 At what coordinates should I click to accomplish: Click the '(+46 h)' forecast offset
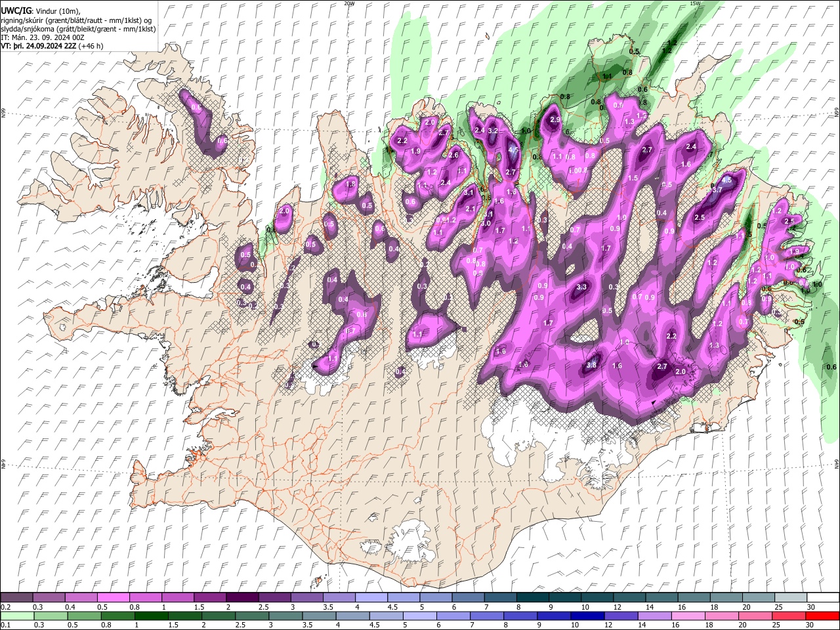coord(91,46)
